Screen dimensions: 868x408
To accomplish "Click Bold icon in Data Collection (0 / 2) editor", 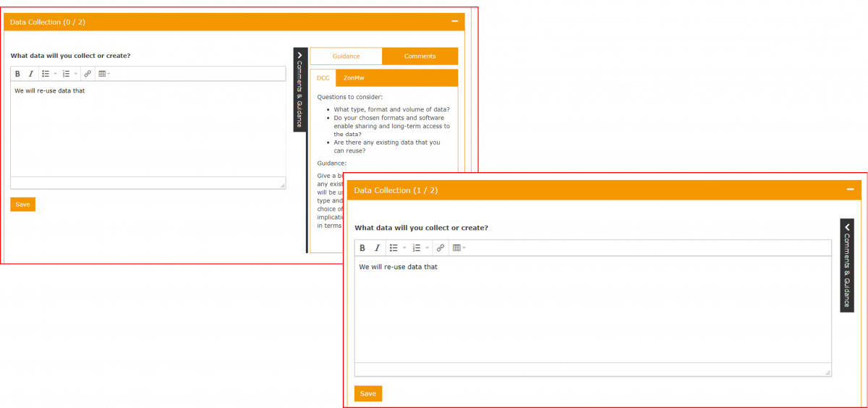I will point(18,74).
